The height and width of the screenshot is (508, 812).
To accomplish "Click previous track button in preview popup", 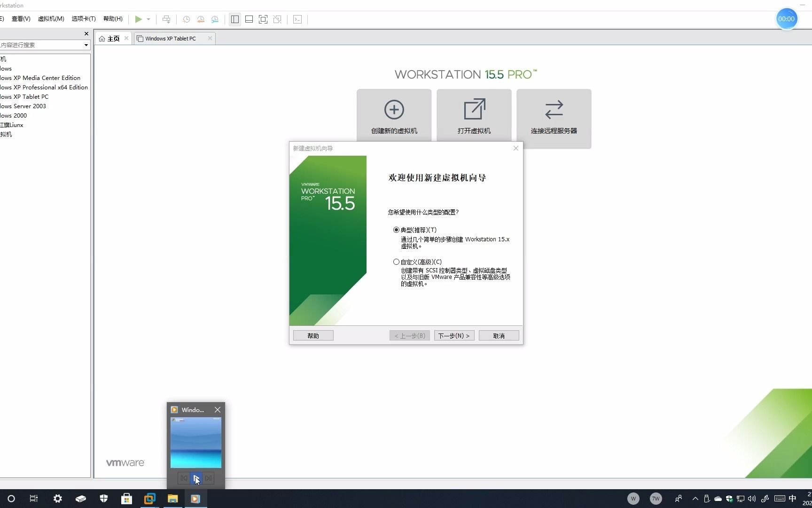I will [184, 478].
